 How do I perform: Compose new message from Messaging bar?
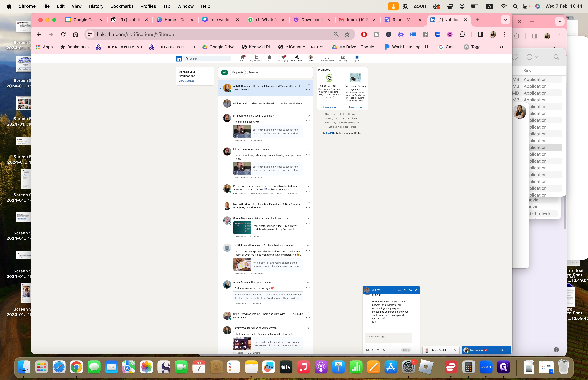pyautogui.click(x=501, y=350)
